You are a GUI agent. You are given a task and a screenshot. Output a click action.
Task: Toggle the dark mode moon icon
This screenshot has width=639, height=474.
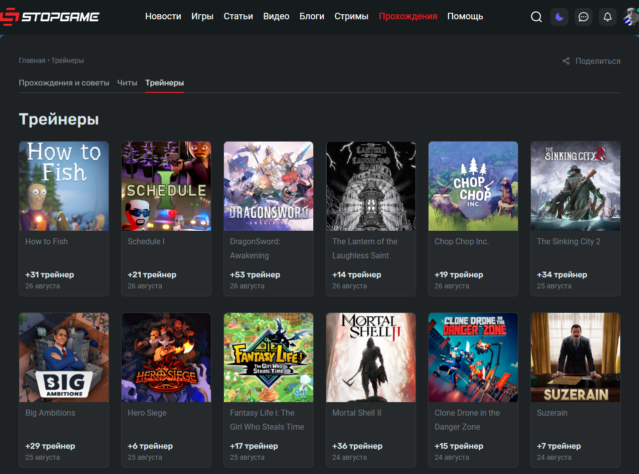560,17
